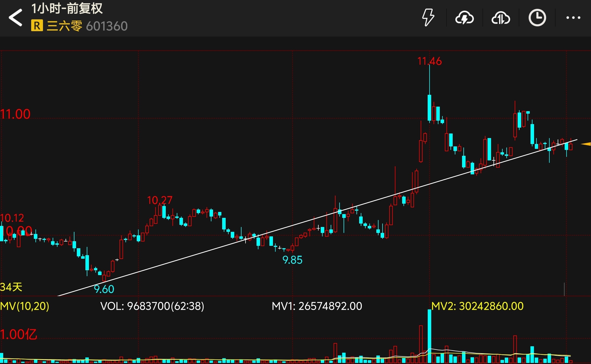Tap the 1小时-前复权 period title

pyautogui.click(x=67, y=8)
